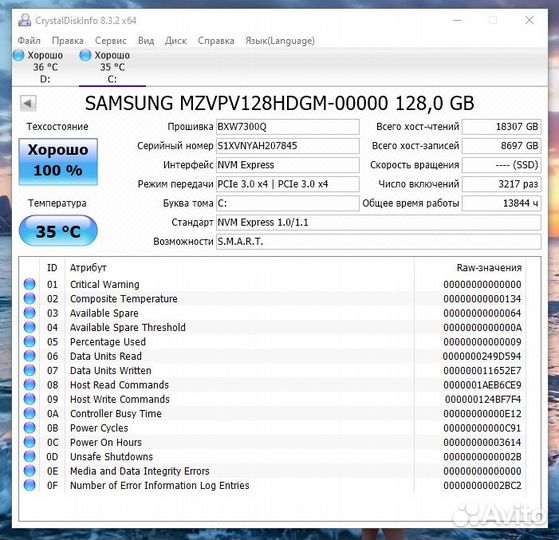Click the Атрибут column header
This screenshot has width=559, height=540.
[x=88, y=268]
